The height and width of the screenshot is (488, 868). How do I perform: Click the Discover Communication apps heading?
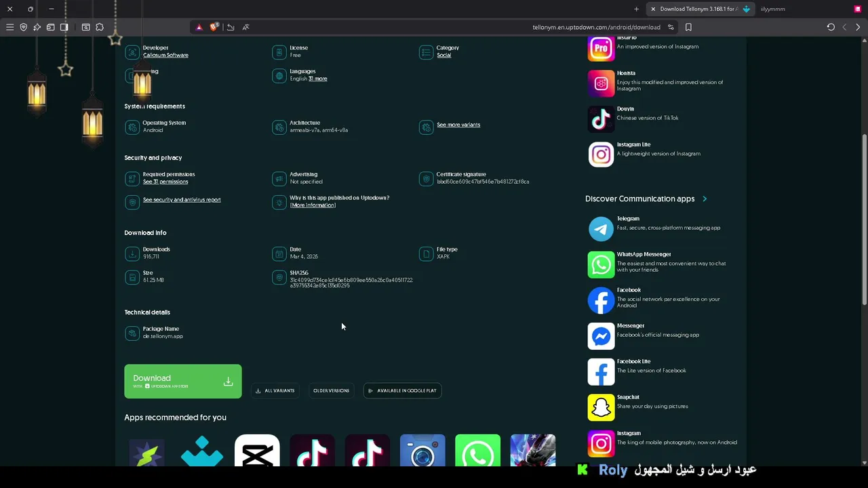coord(639,199)
